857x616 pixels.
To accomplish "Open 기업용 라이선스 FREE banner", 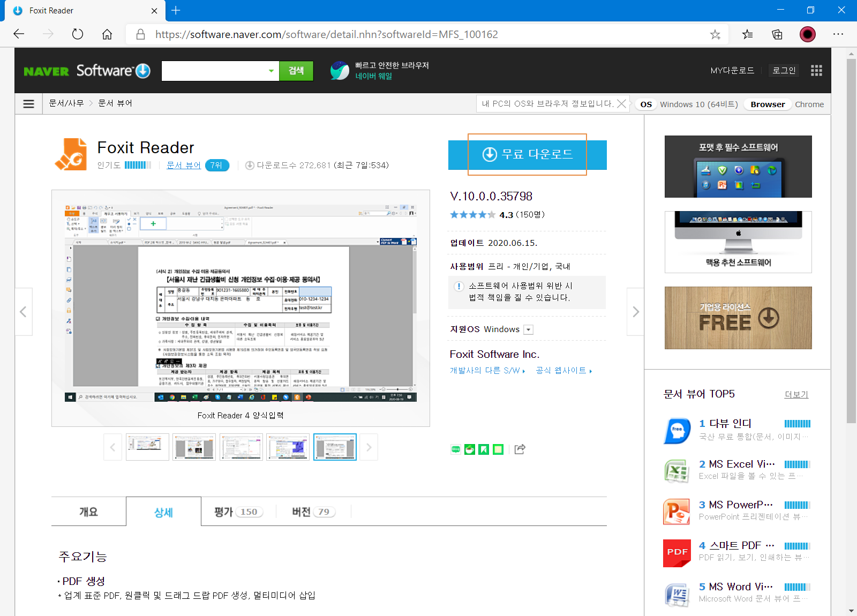I will [x=738, y=318].
